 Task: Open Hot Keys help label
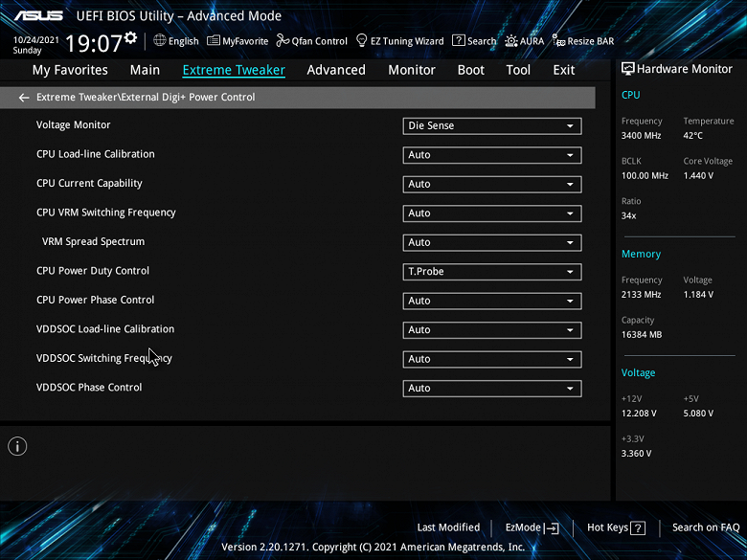coord(607,527)
